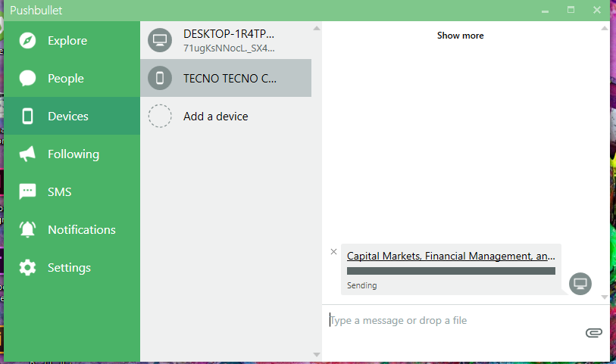616x364 pixels.
Task: Click the Settings gear icon
Action: [27, 267]
